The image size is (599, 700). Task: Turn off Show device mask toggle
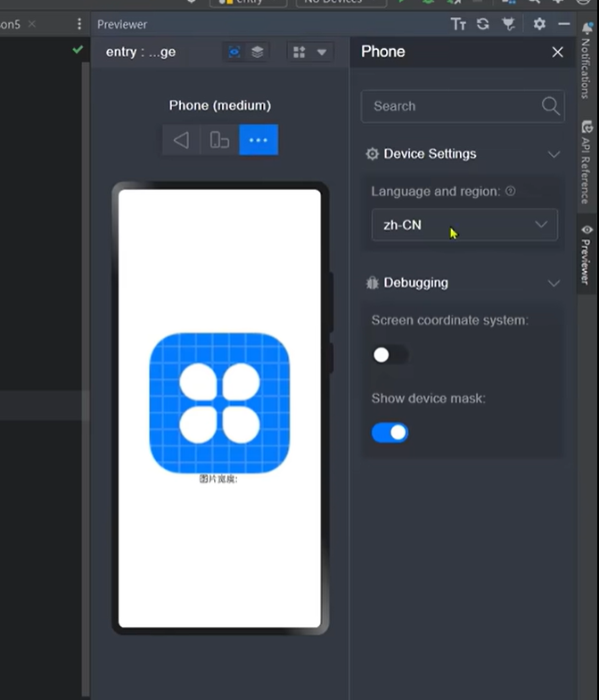390,432
